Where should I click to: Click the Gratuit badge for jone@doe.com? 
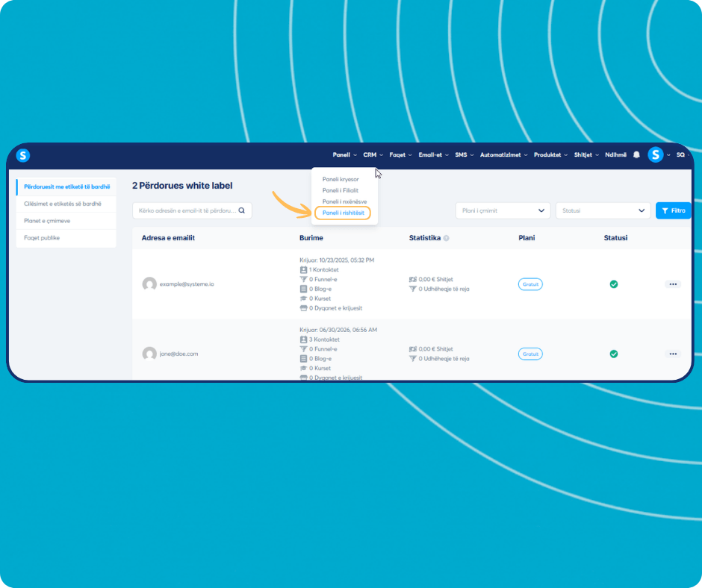coord(530,354)
